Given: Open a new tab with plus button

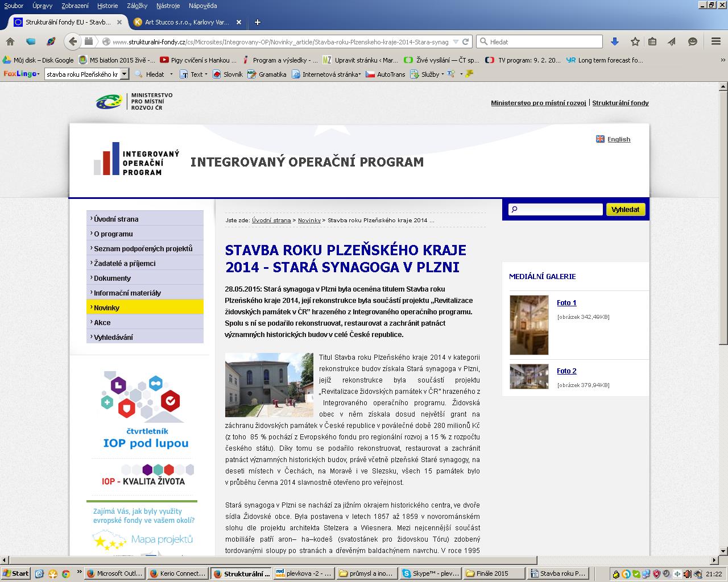Looking at the screenshot, I should pos(257,22).
